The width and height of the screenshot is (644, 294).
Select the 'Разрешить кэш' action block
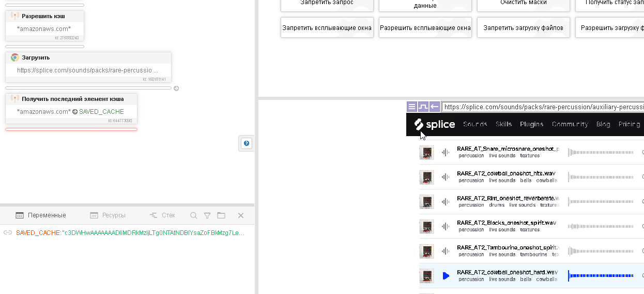click(44, 25)
